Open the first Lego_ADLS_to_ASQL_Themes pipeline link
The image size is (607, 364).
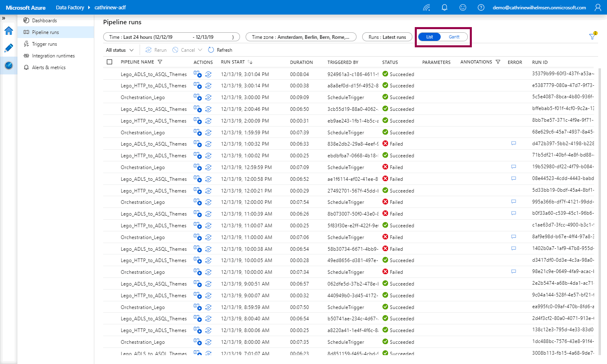coord(153,74)
